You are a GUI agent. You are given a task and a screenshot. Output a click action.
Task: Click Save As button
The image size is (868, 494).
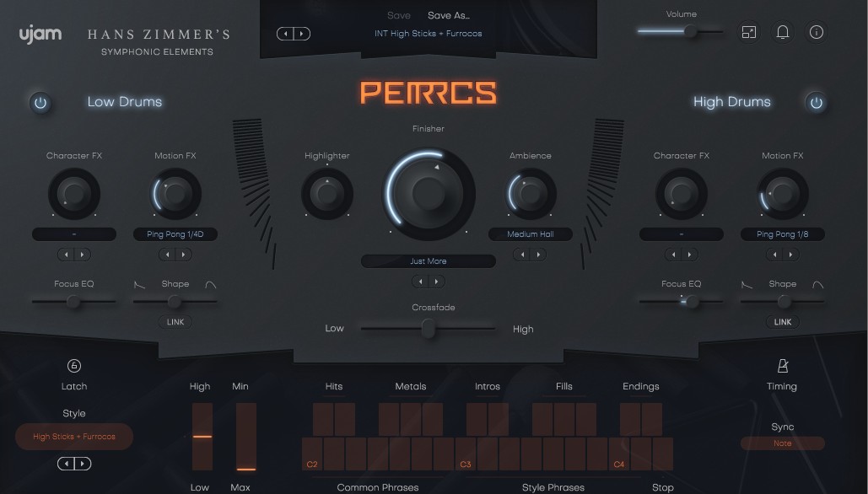click(x=449, y=15)
